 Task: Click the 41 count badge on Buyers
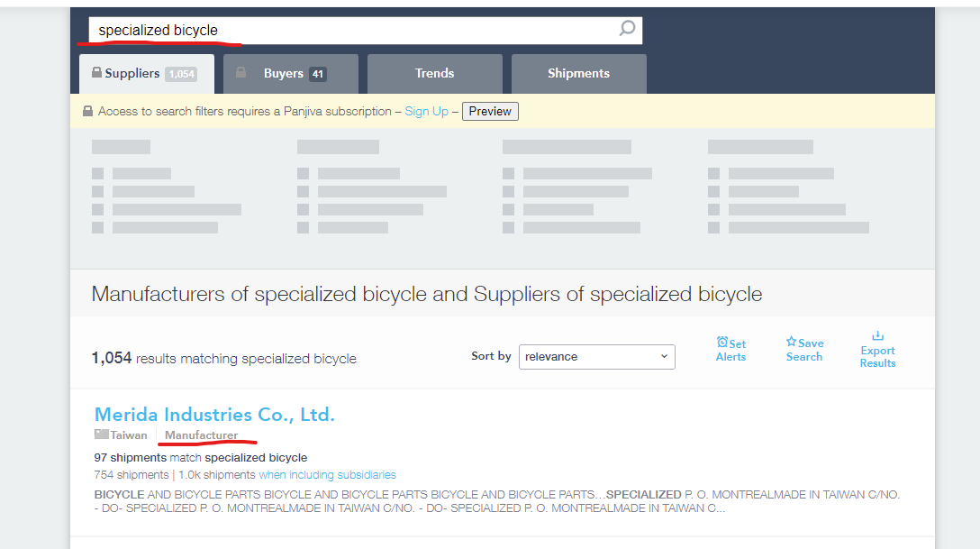pos(317,74)
